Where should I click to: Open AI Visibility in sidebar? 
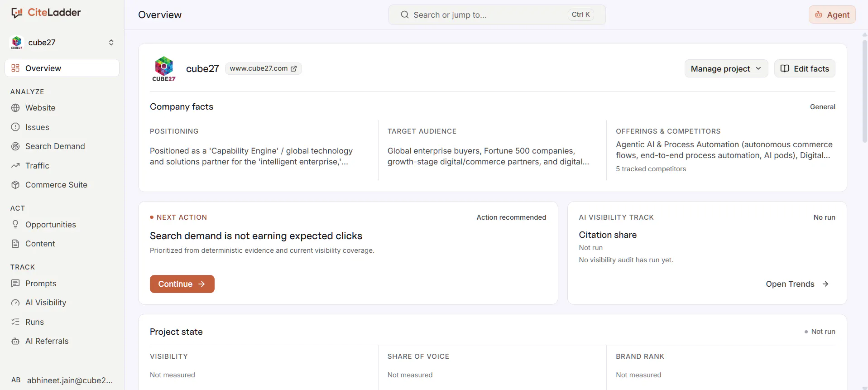click(x=62, y=303)
